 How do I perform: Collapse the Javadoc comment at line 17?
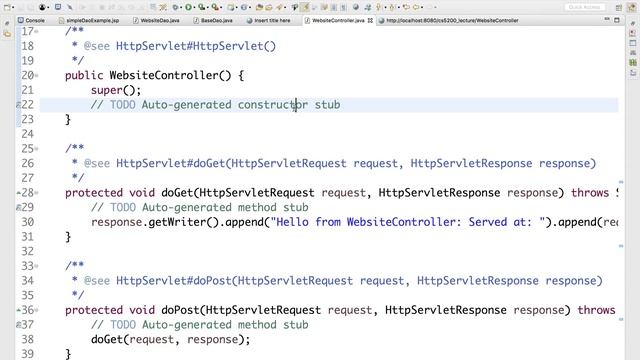pyautogui.click(x=36, y=31)
